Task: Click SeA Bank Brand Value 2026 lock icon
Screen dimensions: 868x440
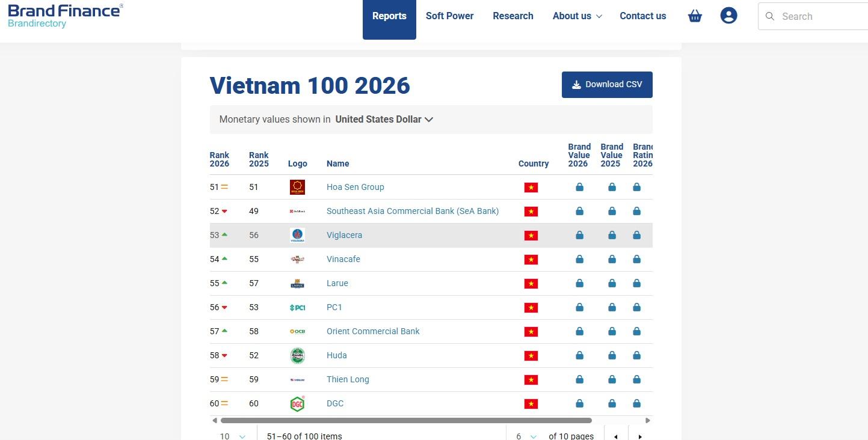Action: tap(579, 211)
